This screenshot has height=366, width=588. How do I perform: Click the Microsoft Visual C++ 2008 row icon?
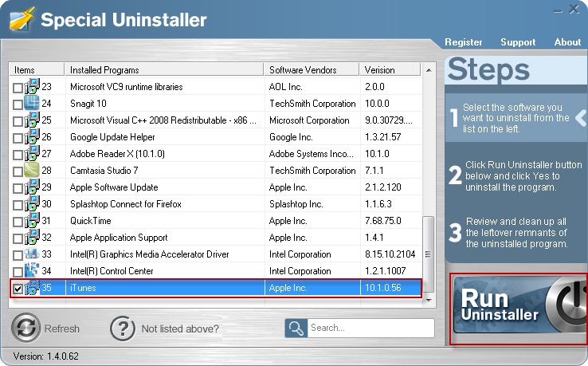coord(32,120)
